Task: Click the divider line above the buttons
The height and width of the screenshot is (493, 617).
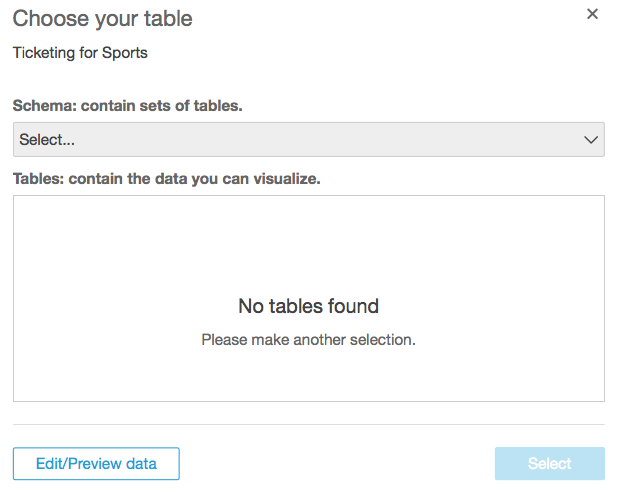Action: click(308, 424)
